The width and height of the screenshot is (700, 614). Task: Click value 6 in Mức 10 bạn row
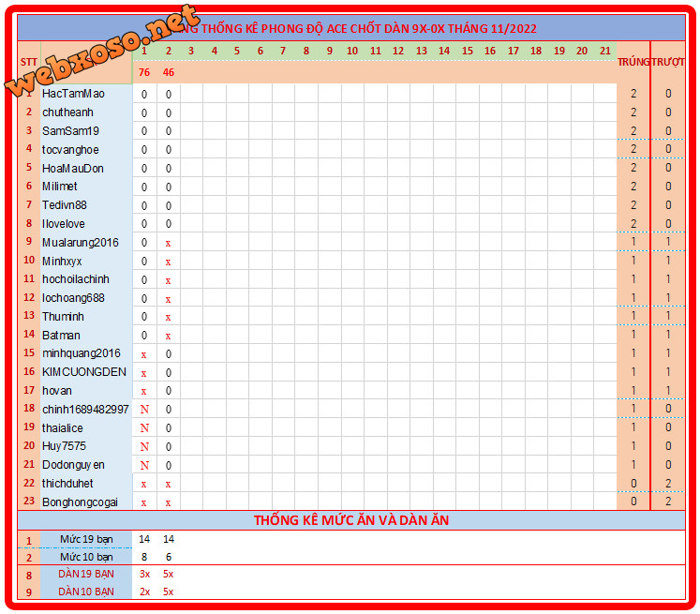[x=169, y=558]
